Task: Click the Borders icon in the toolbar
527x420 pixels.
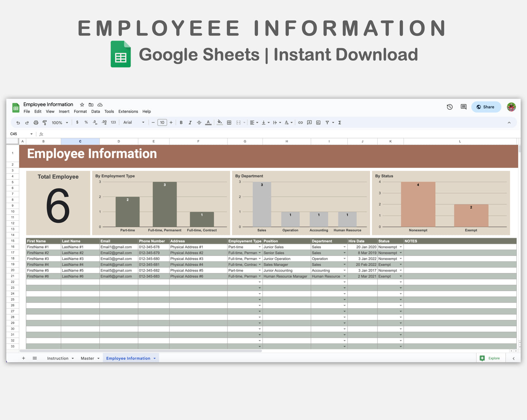Action: click(229, 122)
